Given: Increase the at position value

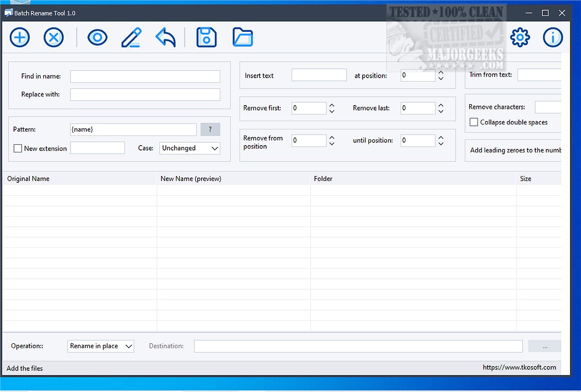Looking at the screenshot, I should point(441,72).
